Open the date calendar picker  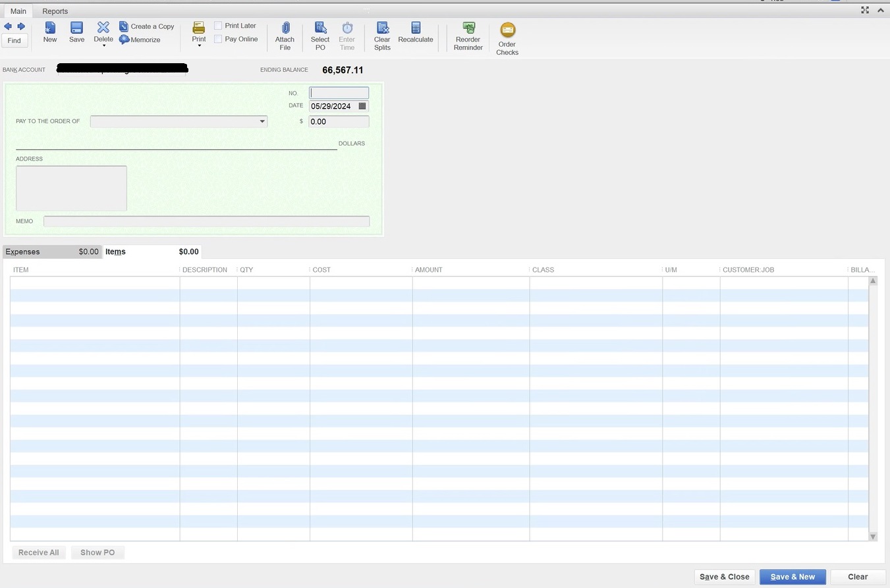tap(362, 106)
